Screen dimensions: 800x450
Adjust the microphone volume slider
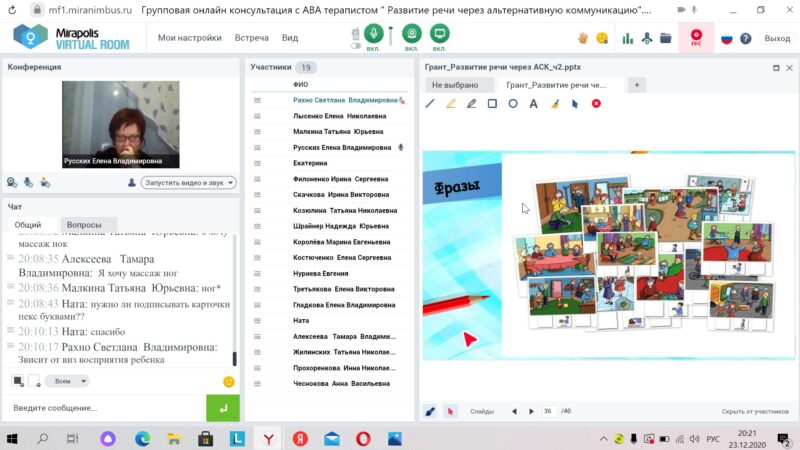click(x=391, y=36)
